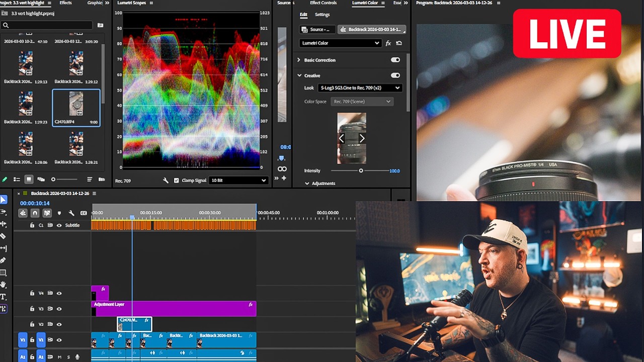Hide track V2 with its eye icon
The image size is (644, 362).
pos(59,324)
